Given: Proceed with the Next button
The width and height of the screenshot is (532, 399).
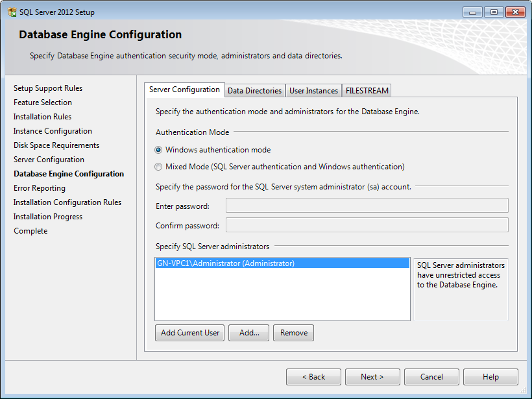Looking at the screenshot, I should pos(372,377).
